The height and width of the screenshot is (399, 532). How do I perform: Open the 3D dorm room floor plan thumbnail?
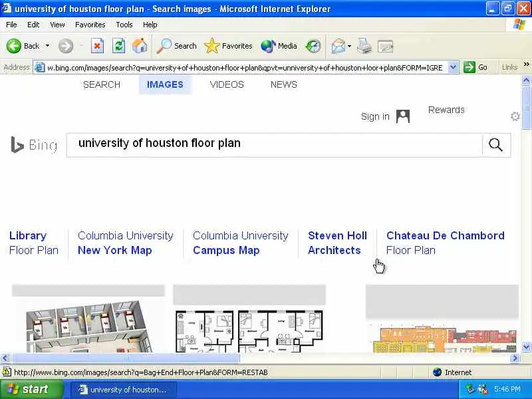coord(88,326)
